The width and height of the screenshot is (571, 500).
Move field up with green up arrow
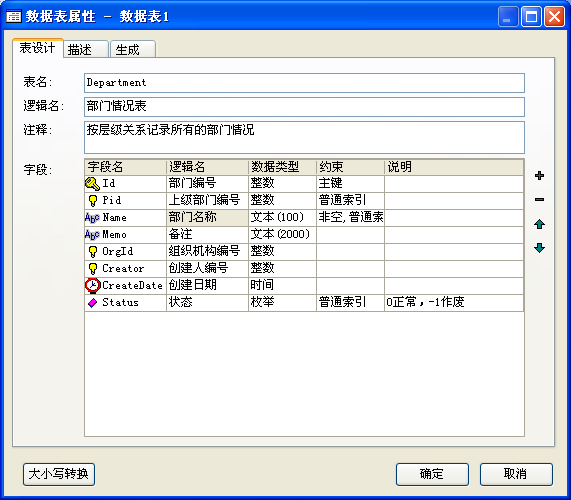tap(539, 224)
